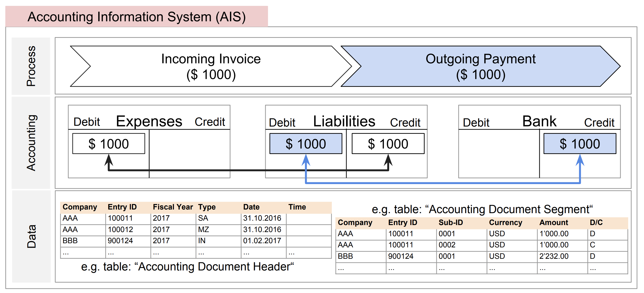Click the Type column header
This screenshot has height=293, width=644.
[207, 207]
